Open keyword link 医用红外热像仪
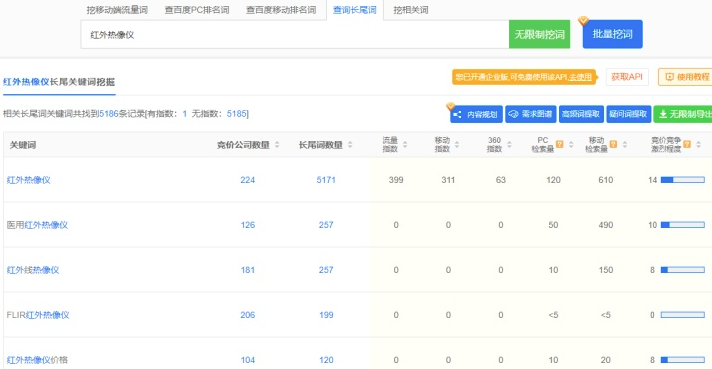 pos(37,225)
